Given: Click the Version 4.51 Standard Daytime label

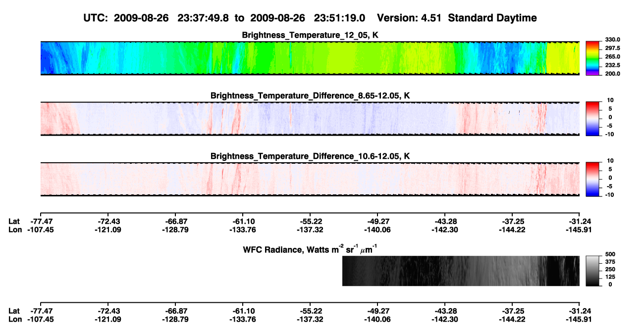Looking at the screenshot, I should point(457,18).
